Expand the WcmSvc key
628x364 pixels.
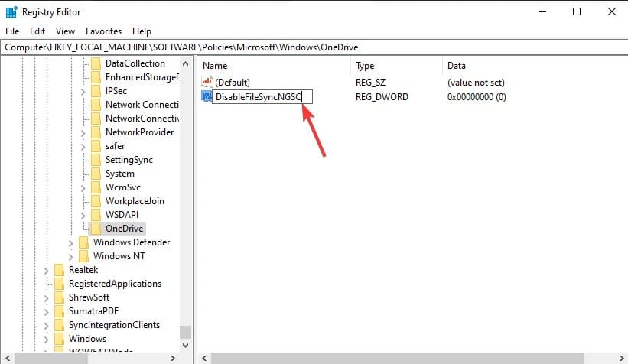coord(83,188)
